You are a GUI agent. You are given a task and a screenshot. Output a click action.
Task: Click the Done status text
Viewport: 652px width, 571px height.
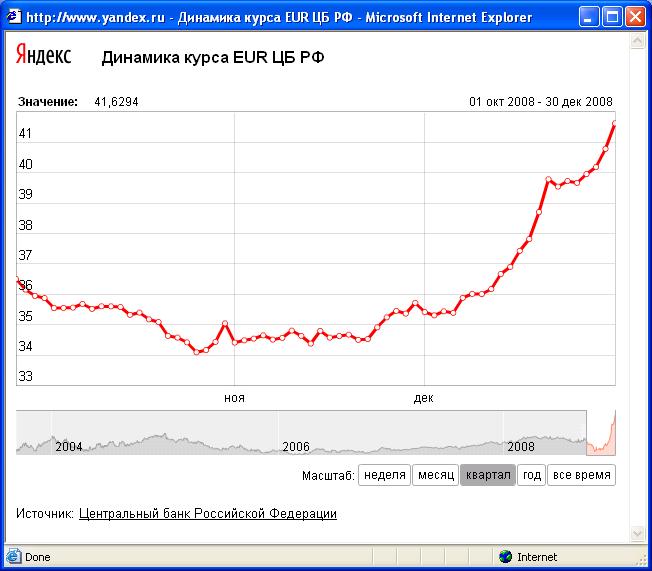[37, 557]
